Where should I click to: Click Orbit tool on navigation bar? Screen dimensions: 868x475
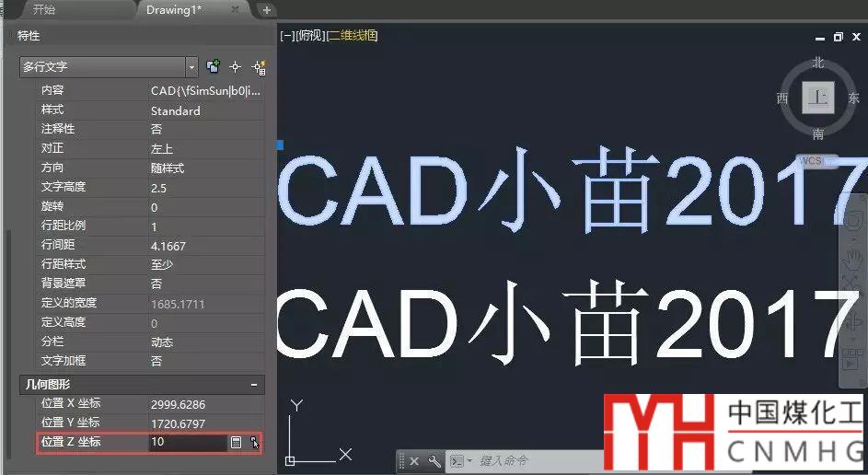853,321
